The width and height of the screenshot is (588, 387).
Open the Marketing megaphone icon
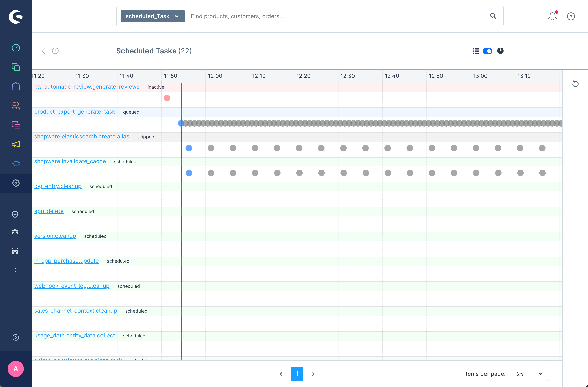16,144
